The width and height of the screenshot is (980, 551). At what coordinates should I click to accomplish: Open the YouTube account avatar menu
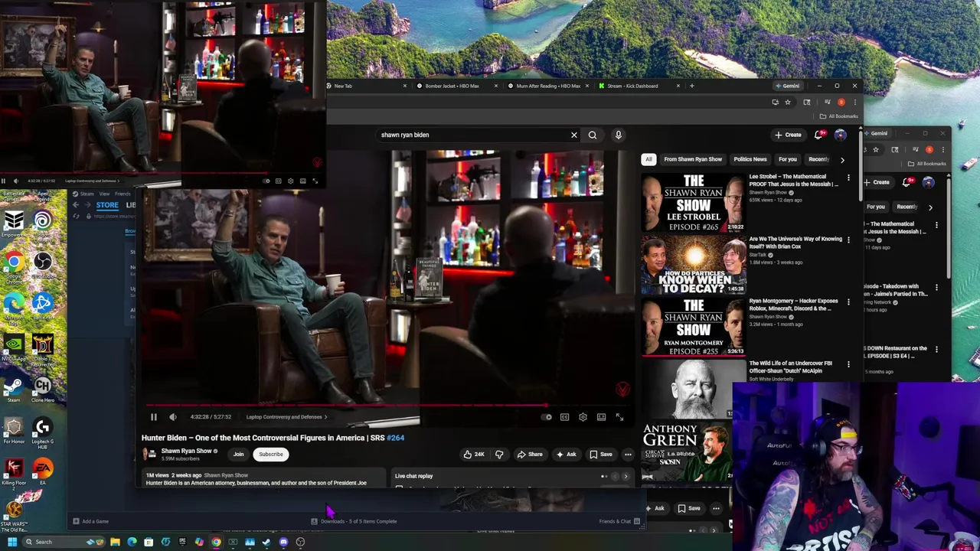click(x=840, y=135)
